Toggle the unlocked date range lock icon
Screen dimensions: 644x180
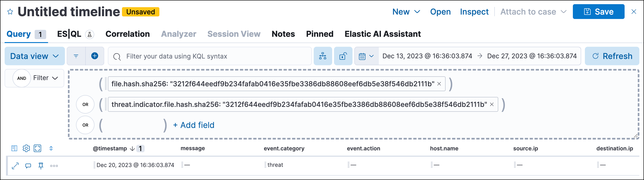pos(343,56)
